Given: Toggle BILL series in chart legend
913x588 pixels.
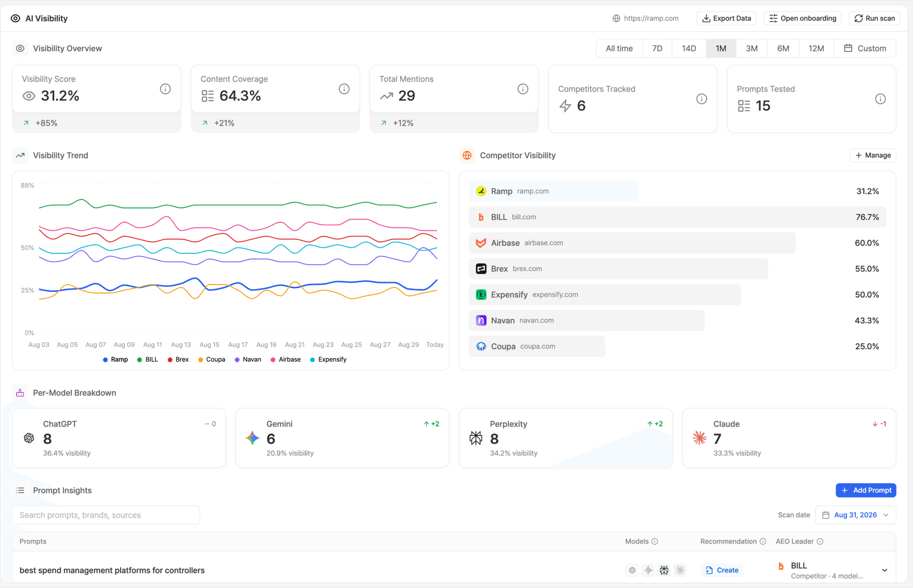Looking at the screenshot, I should [x=148, y=360].
